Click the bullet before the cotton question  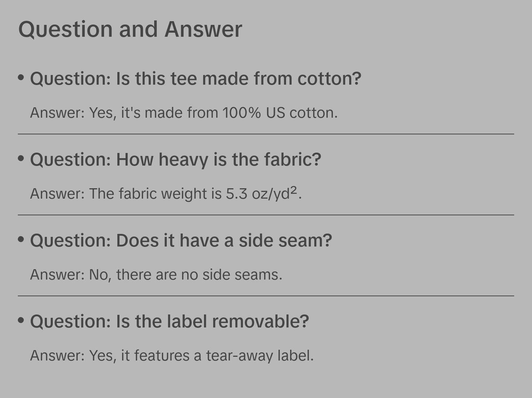[x=21, y=77]
